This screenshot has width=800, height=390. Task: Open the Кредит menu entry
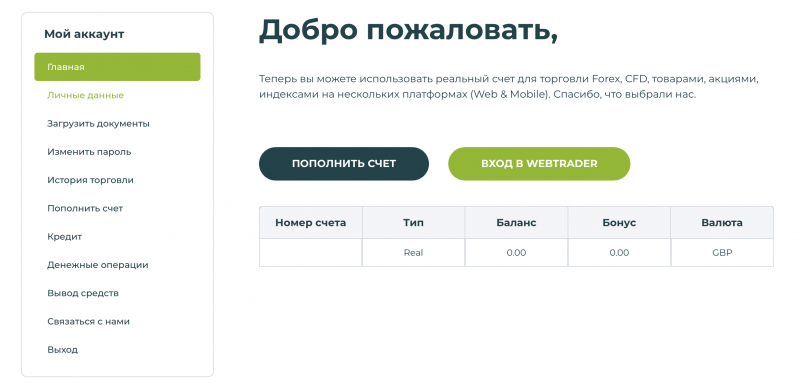coord(64,237)
